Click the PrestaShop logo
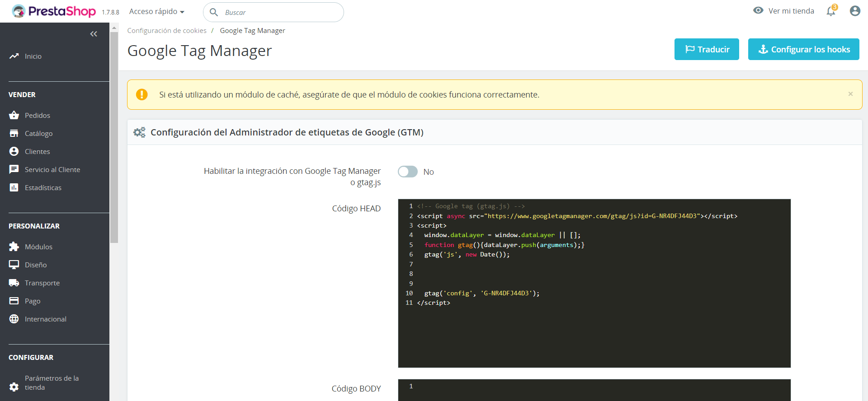The height and width of the screenshot is (401, 868). (x=54, y=11)
